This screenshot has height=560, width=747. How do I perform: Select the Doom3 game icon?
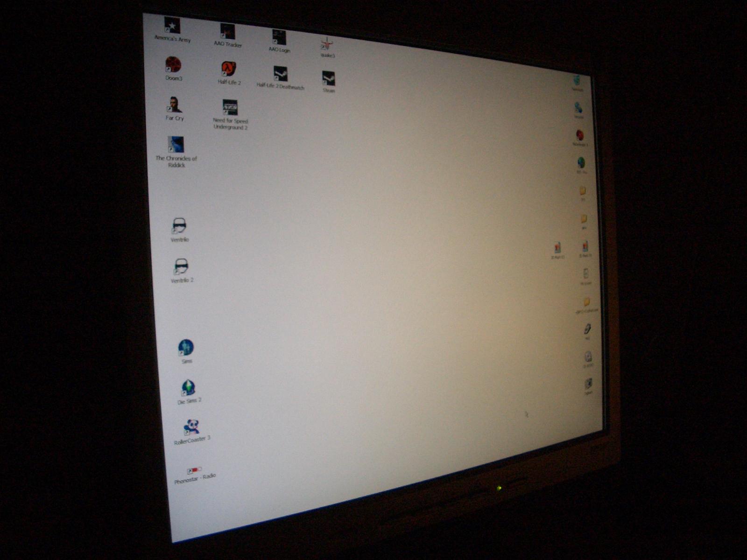tap(173, 65)
